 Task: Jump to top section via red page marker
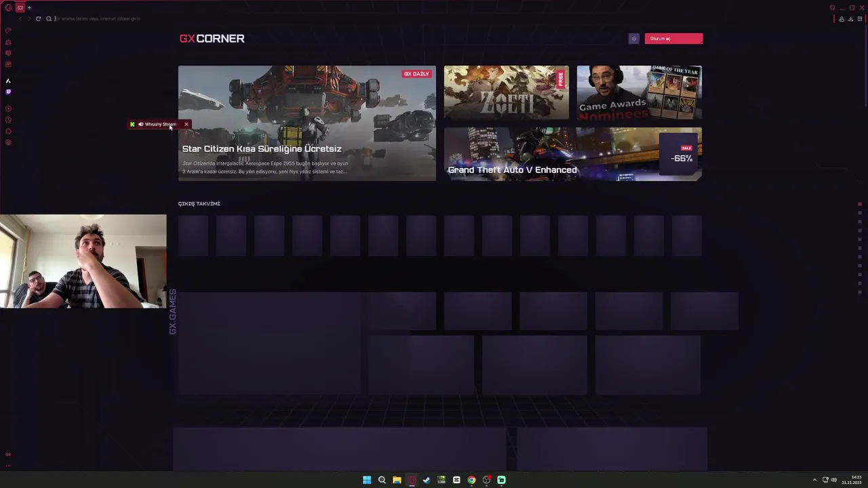[860, 204]
